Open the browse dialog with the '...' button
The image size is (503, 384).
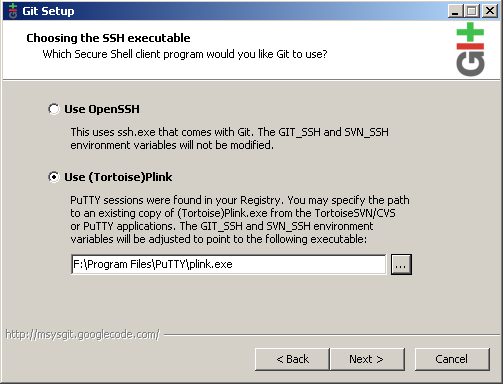(x=401, y=264)
